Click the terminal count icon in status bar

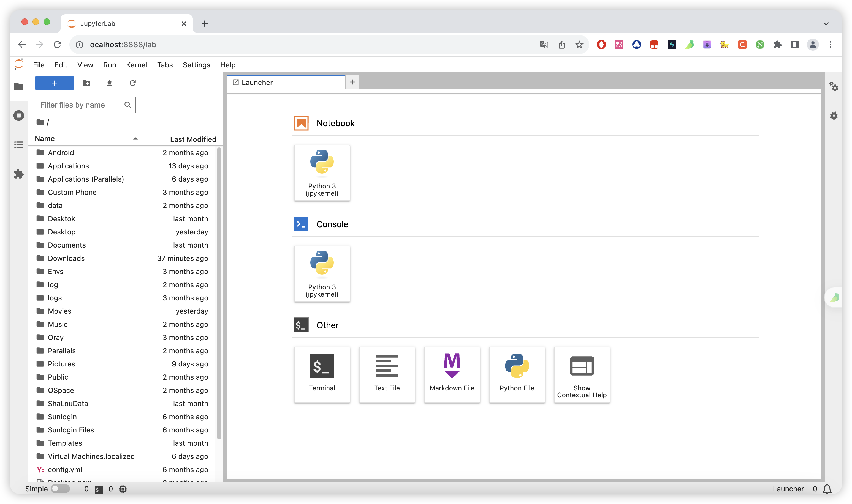coord(99,489)
